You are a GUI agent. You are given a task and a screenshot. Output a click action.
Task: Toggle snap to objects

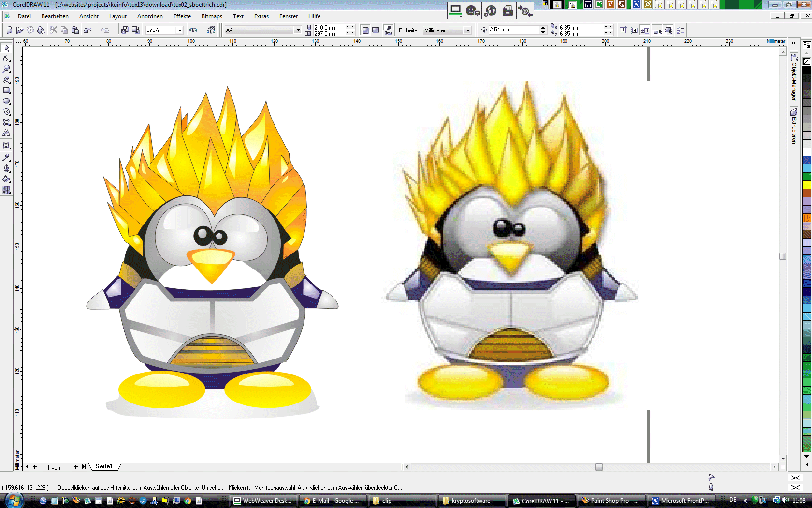pyautogui.click(x=645, y=30)
